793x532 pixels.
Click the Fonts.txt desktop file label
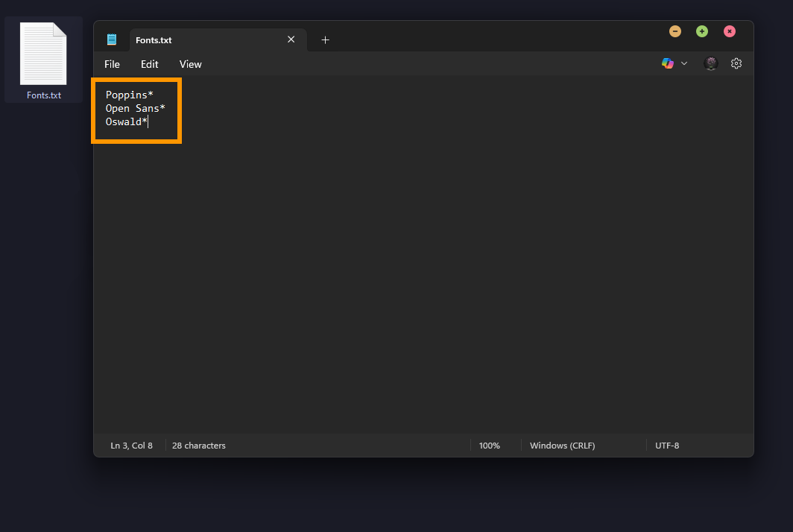(x=44, y=95)
